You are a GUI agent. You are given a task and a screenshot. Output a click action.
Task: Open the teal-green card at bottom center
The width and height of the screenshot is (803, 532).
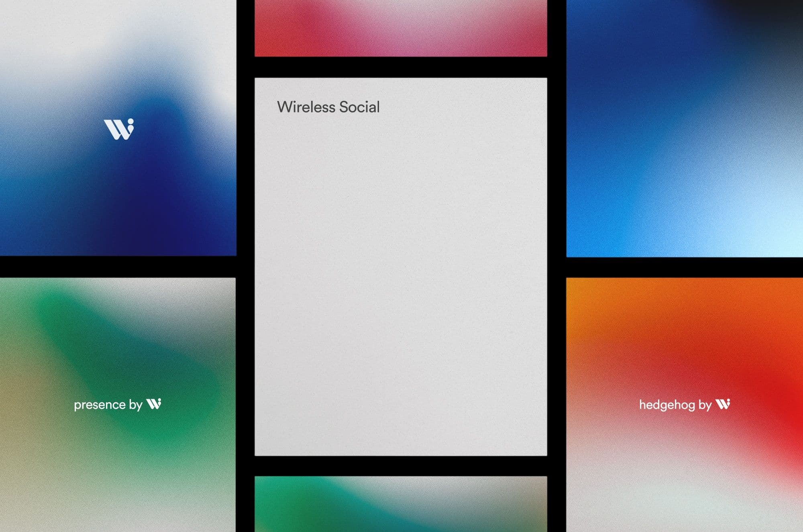[x=401, y=504]
